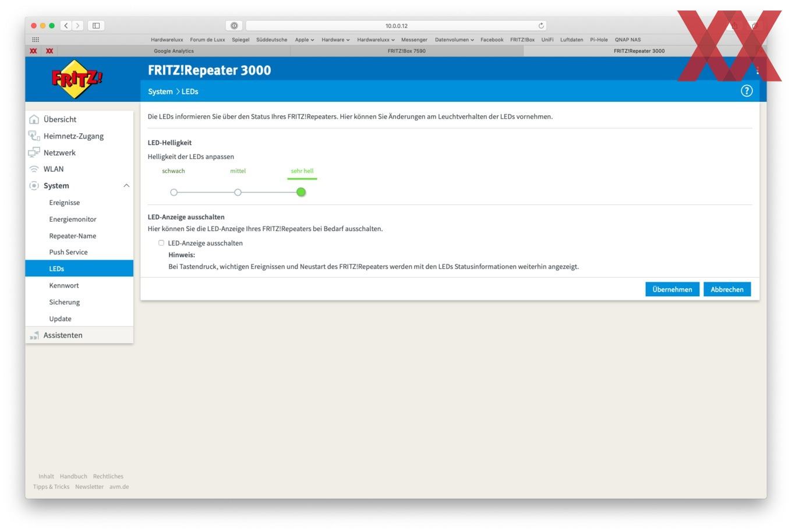Click the WLAN wifi icon

34,169
